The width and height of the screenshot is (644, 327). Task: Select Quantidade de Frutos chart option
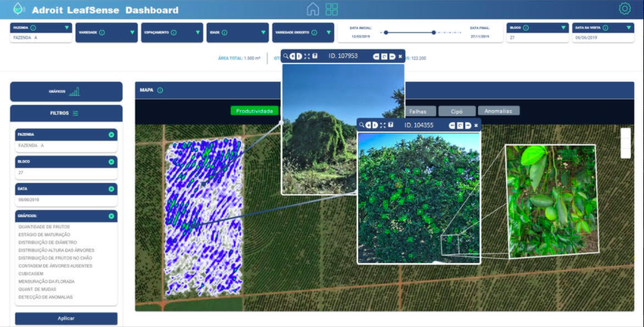44,227
